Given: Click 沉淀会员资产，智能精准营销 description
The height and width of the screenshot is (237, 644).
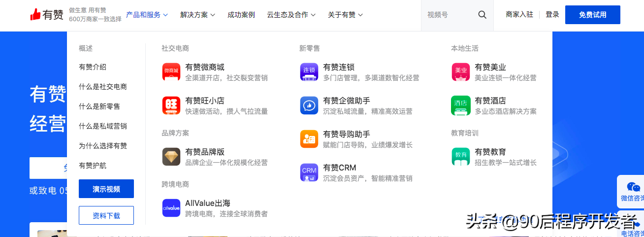Looking at the screenshot, I should (368, 178).
